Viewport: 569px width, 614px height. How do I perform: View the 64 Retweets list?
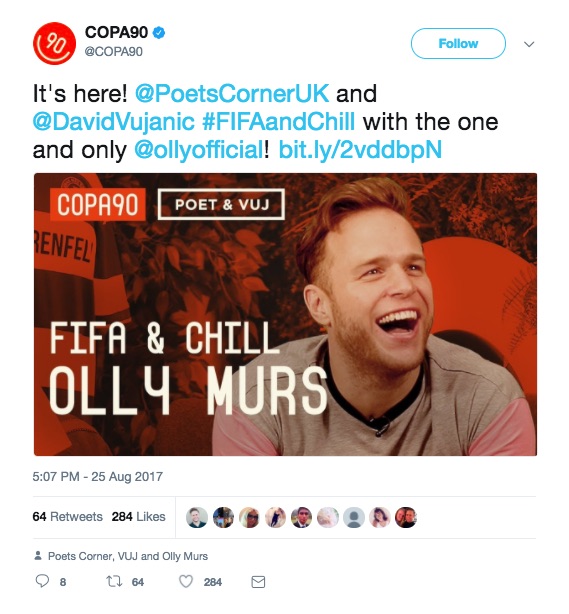[67, 516]
